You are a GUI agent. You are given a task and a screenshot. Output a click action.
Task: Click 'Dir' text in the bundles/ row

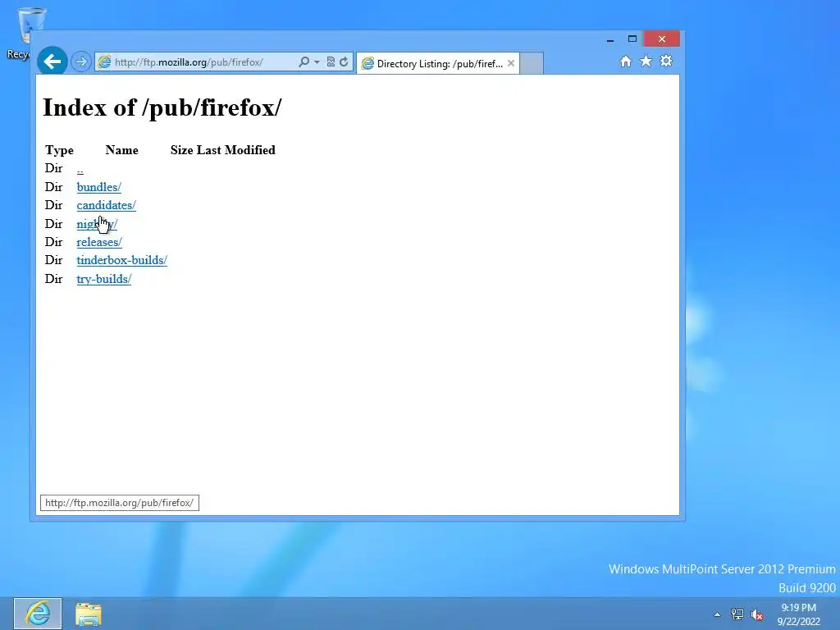(x=53, y=187)
